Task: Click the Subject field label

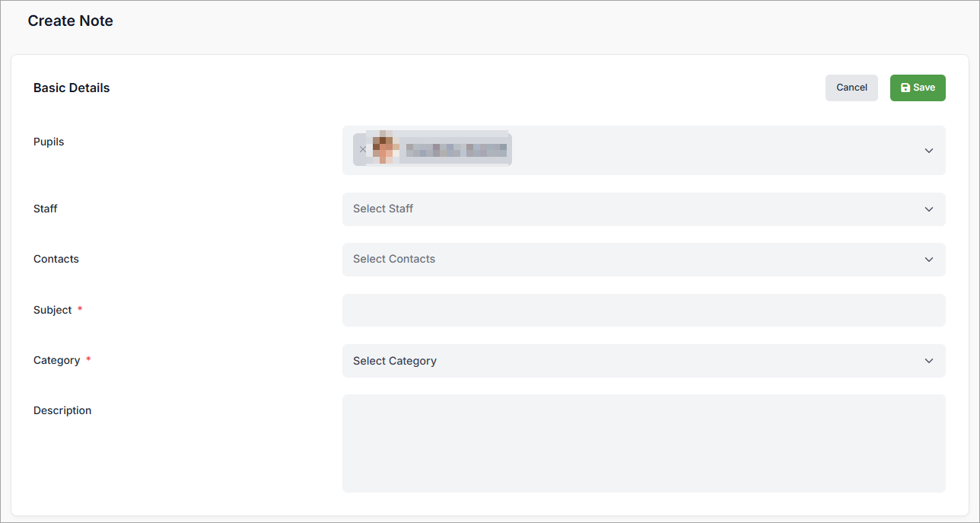Action: coord(52,310)
